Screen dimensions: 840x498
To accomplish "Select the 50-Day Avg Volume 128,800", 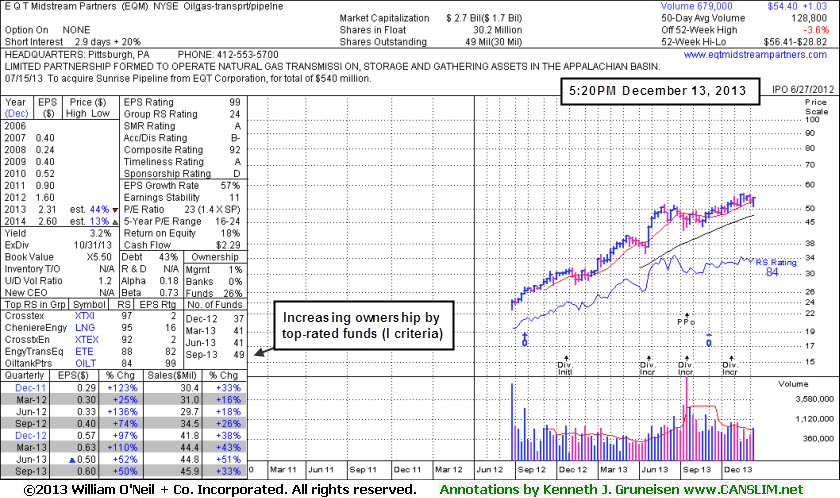I will tap(809, 18).
